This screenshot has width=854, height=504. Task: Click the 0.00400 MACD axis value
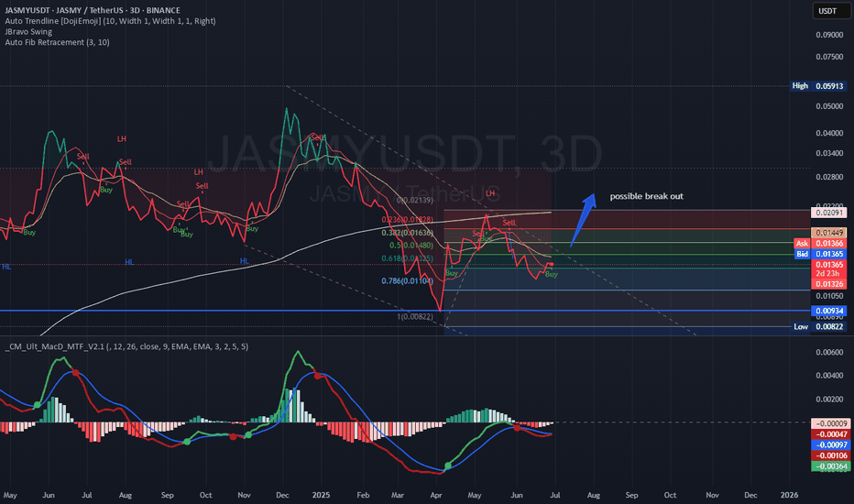829,376
